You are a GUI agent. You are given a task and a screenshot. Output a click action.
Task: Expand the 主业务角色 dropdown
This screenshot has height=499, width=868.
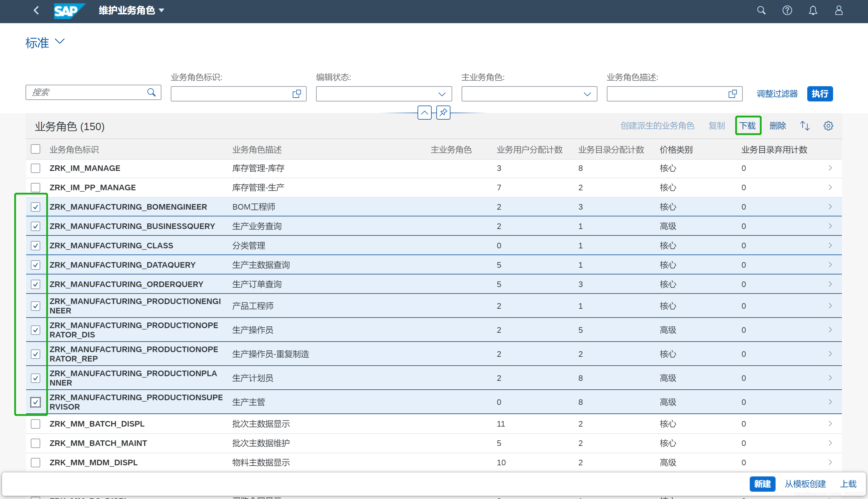coord(587,94)
